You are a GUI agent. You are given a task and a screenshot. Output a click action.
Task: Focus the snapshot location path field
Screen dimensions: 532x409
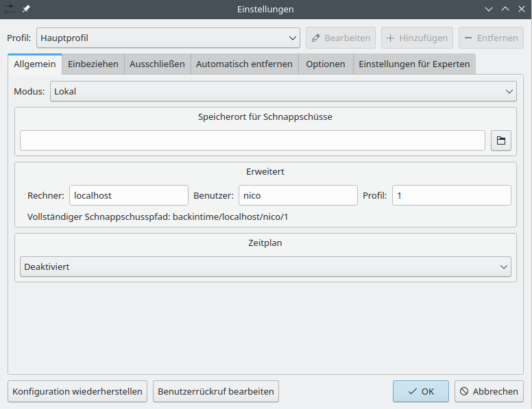[x=252, y=140]
